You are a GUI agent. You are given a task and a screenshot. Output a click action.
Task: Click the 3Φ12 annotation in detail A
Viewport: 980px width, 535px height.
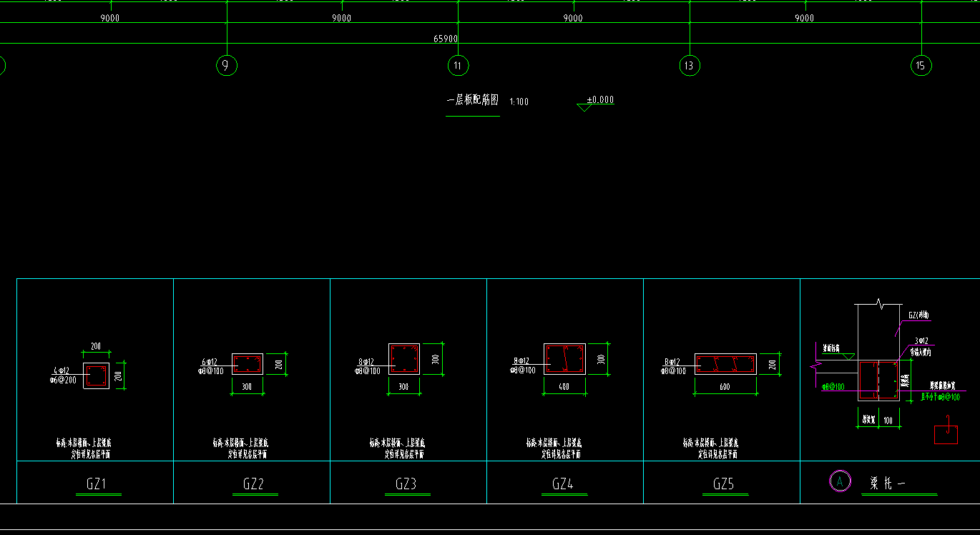(921, 341)
